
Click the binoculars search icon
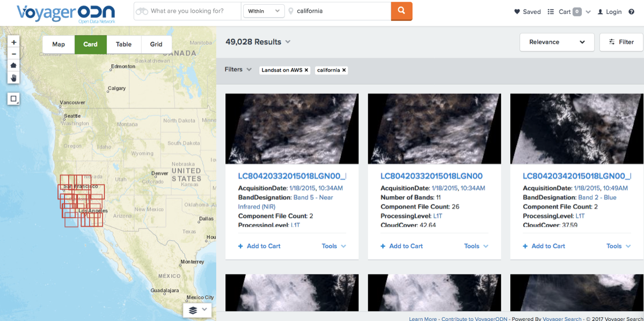point(142,11)
